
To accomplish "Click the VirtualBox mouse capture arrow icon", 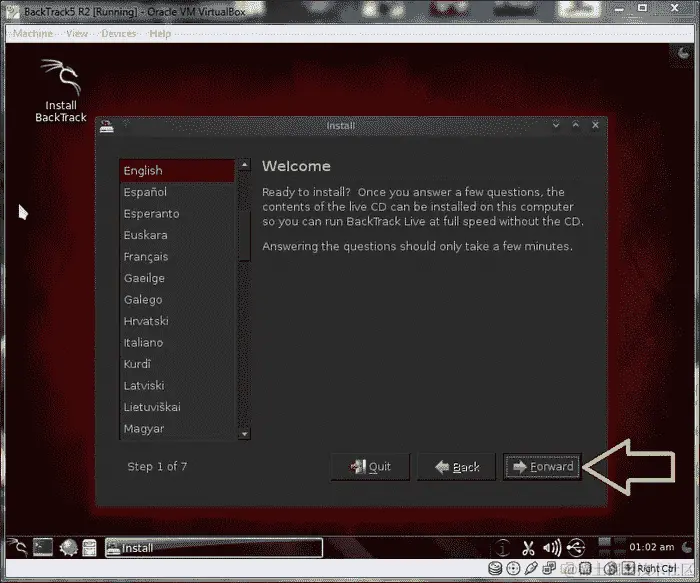I will tap(628, 568).
